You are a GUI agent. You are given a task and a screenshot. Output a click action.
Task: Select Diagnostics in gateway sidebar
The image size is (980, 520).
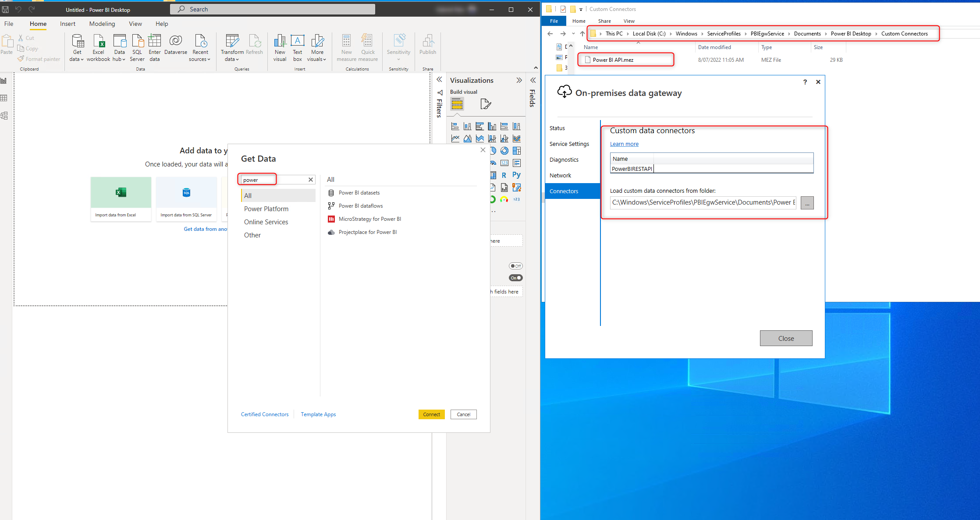[564, 159]
